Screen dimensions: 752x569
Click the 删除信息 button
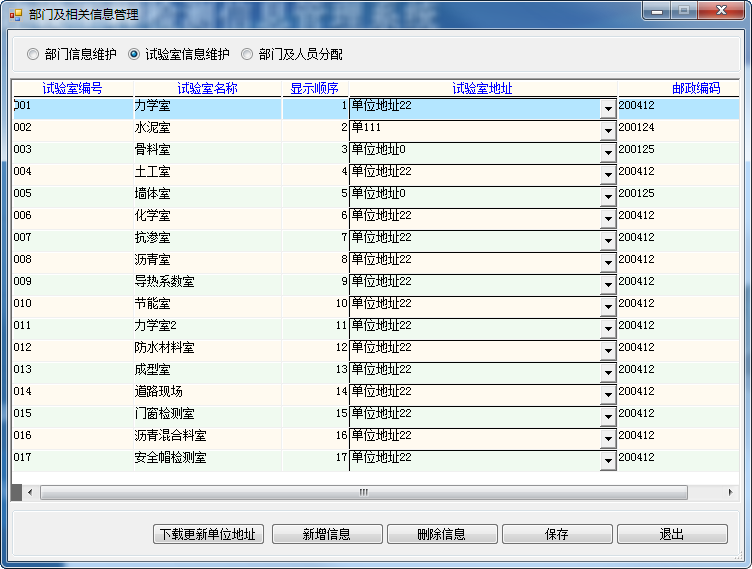[x=441, y=534]
